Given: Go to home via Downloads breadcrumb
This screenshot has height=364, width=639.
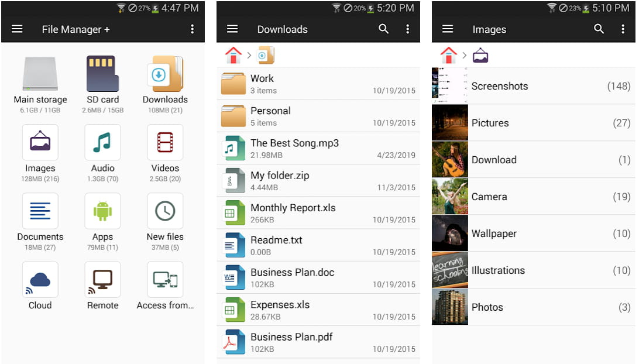Looking at the screenshot, I should [233, 55].
